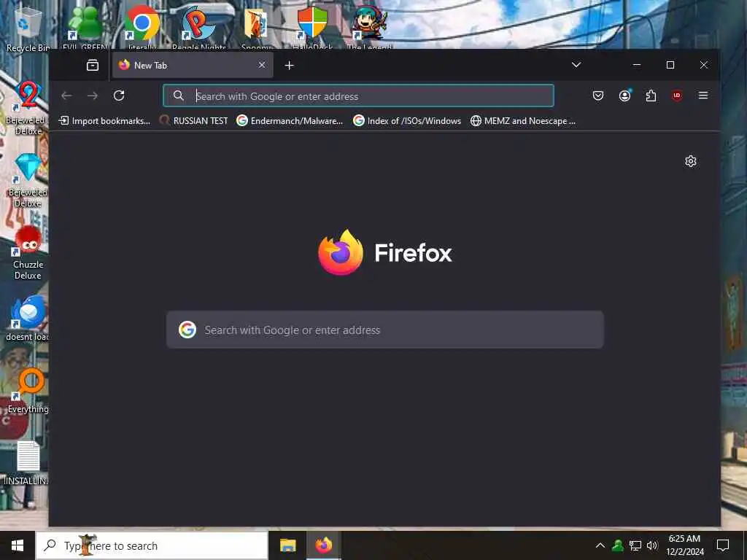Open Endermanch/Malware... bookmark
The height and width of the screenshot is (560, 747).
(x=290, y=121)
